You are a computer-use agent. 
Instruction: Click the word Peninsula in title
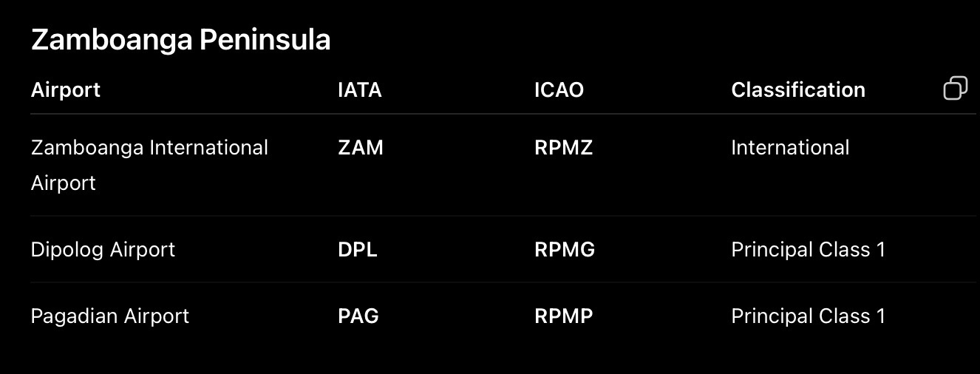tap(265, 40)
